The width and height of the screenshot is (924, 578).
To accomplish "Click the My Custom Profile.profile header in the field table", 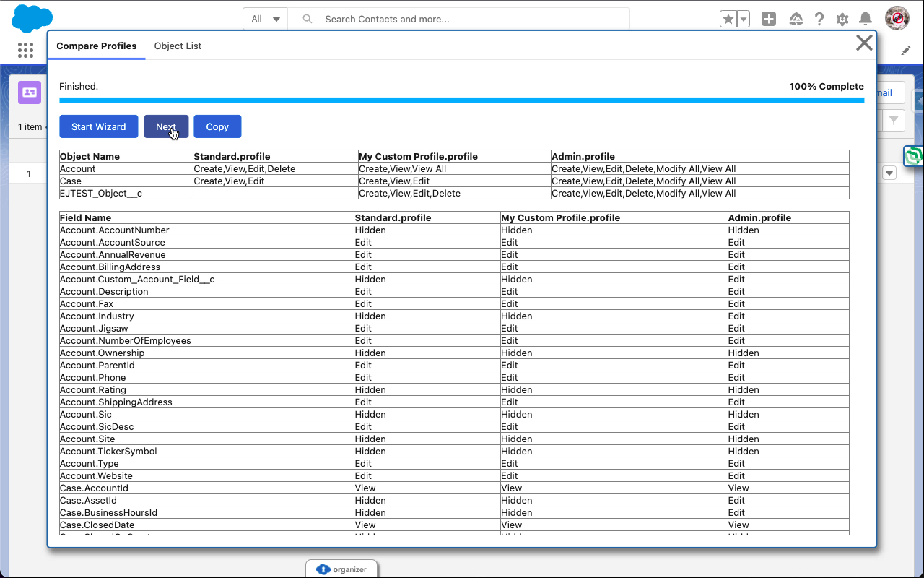I will coord(614,217).
